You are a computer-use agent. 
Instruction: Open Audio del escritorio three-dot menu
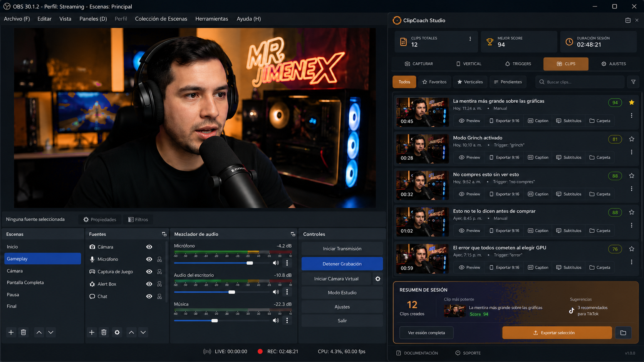pos(287,292)
